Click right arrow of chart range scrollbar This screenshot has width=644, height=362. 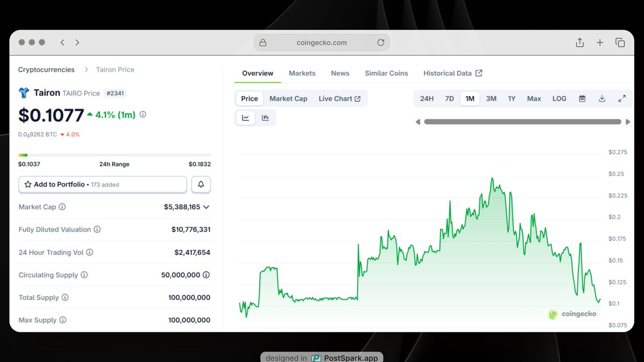pyautogui.click(x=628, y=122)
